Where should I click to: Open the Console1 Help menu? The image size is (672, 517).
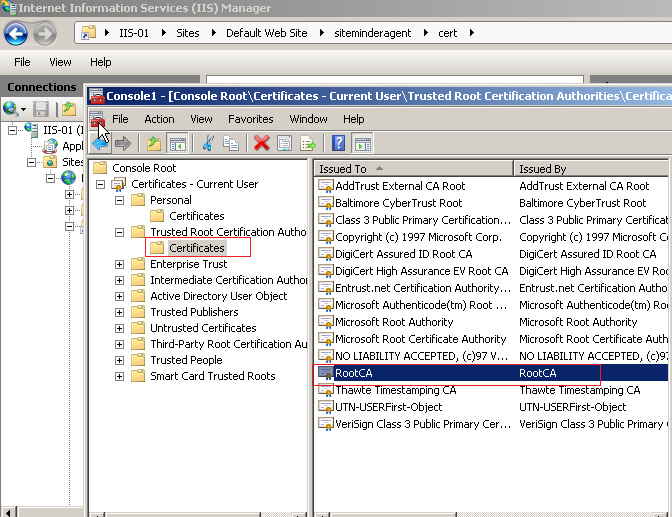coord(354,119)
